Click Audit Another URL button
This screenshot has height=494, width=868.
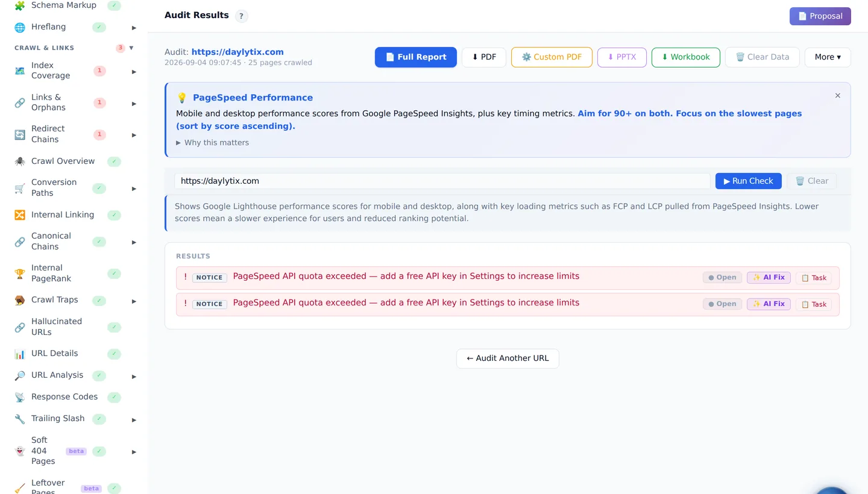(x=508, y=358)
